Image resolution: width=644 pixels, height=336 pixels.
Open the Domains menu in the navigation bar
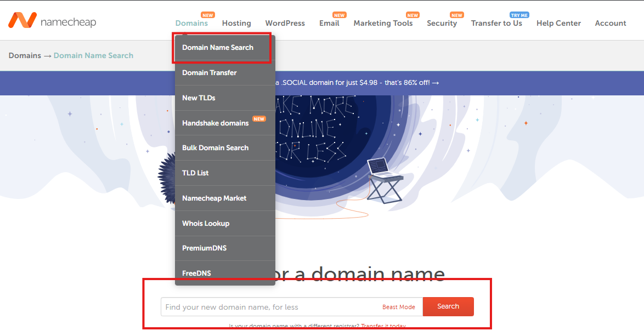pos(191,24)
